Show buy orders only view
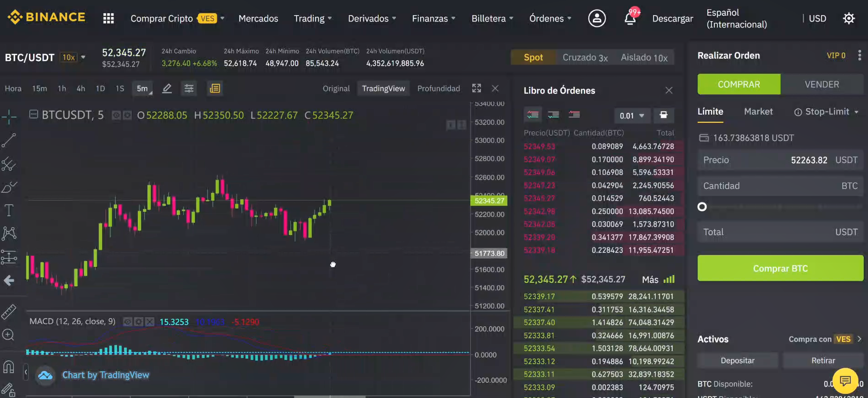Screen dimensions: 868x398 coord(553,115)
